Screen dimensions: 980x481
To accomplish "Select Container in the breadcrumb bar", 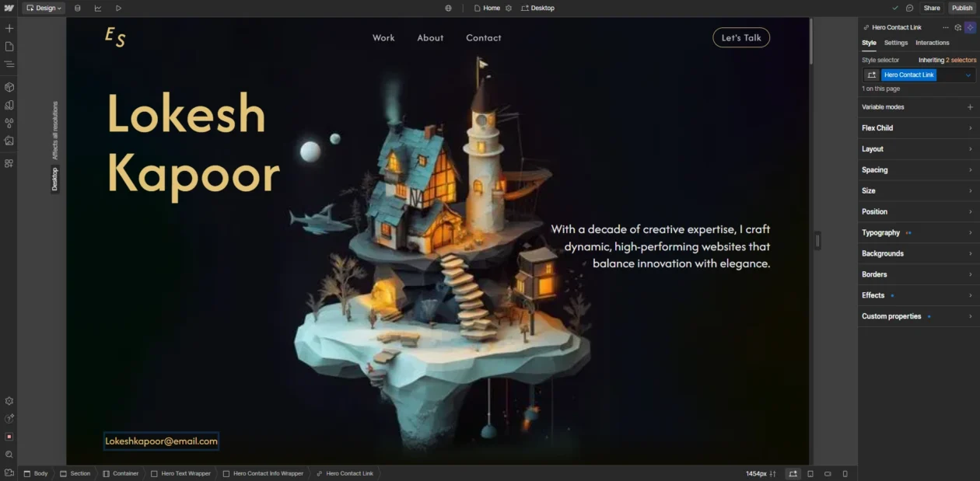I will (121, 473).
